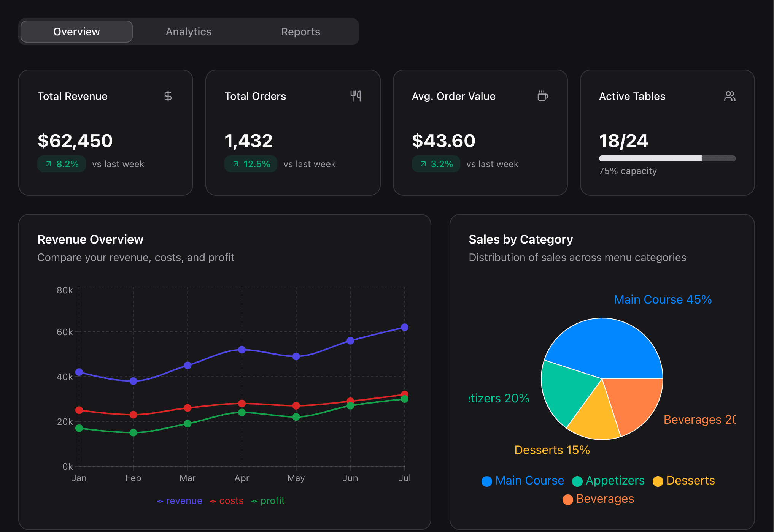Open the Reports tab
This screenshot has height=532, width=774.
click(300, 32)
